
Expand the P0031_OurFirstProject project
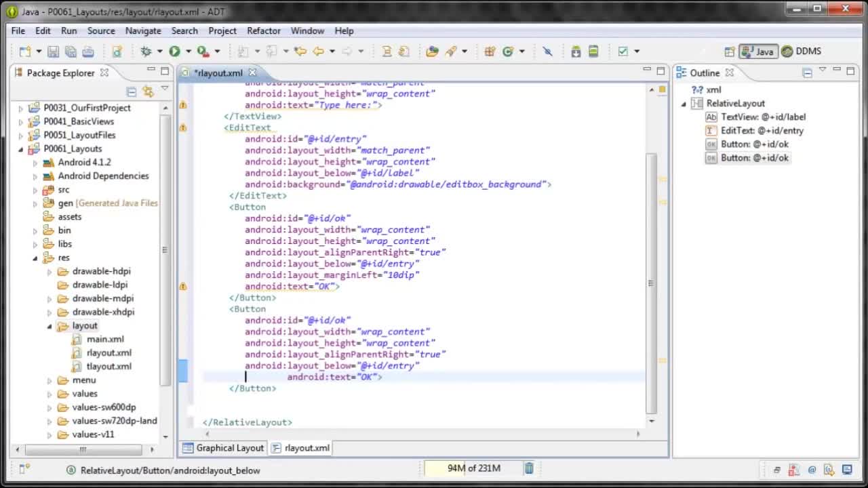pos(21,108)
